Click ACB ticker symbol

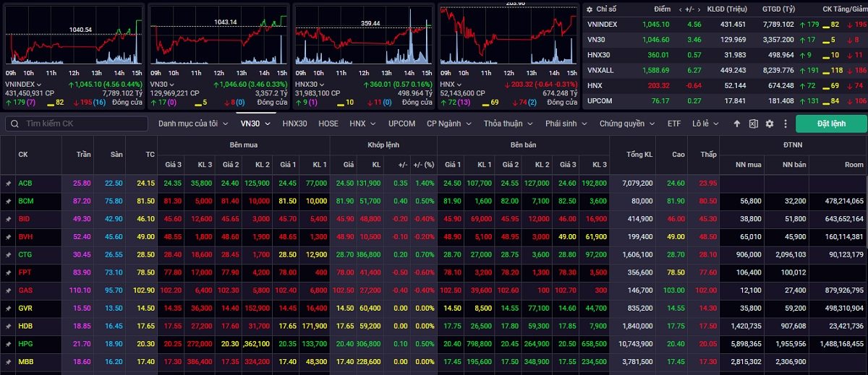click(x=25, y=184)
